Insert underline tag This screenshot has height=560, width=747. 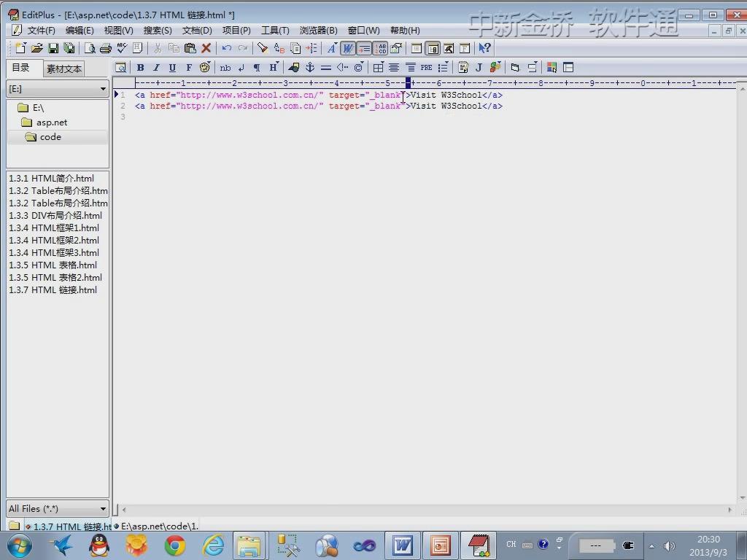coord(172,68)
